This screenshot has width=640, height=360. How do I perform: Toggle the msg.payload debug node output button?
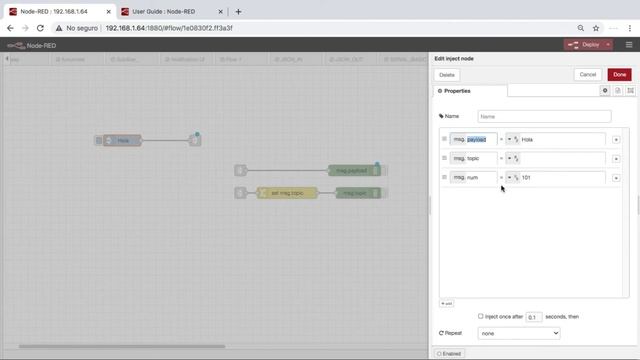[x=384, y=171]
